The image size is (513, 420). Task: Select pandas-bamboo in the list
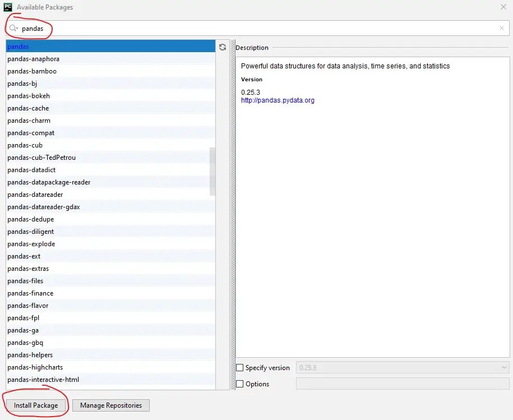coord(110,71)
